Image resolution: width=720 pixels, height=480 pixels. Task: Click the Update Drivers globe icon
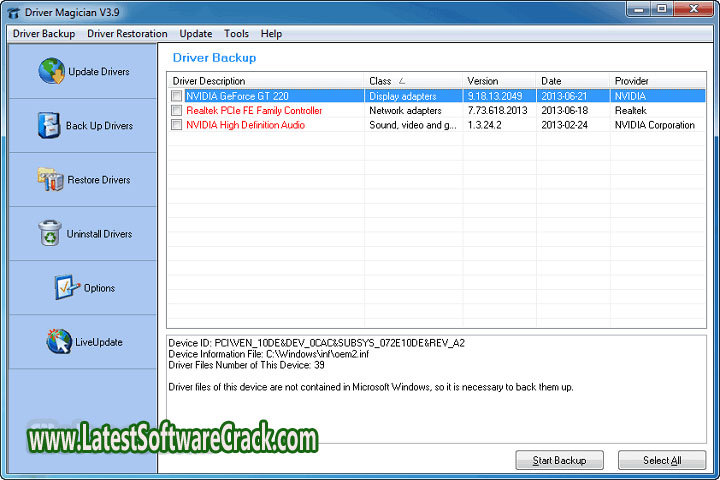click(x=51, y=71)
